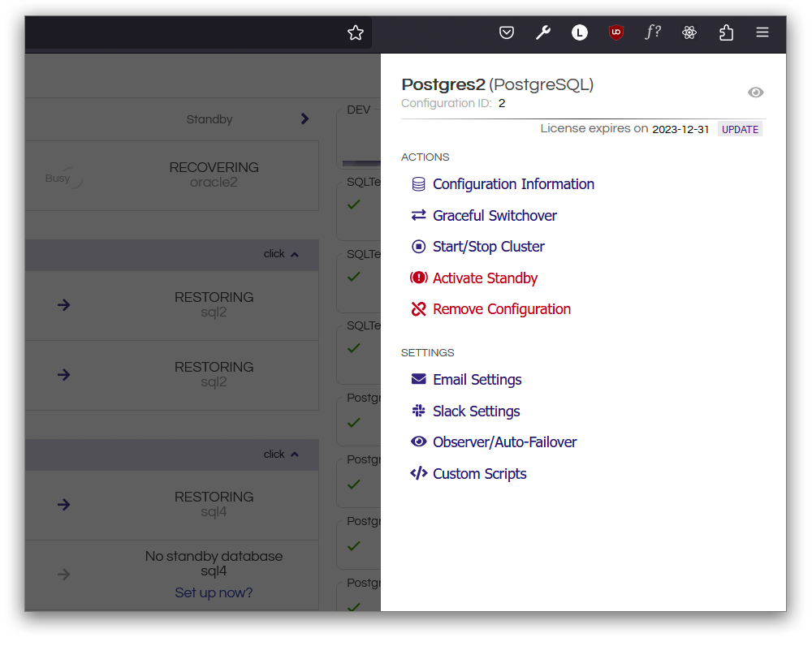812x659 pixels.
Task: Expand the Standby row chevron
Action: point(304,118)
